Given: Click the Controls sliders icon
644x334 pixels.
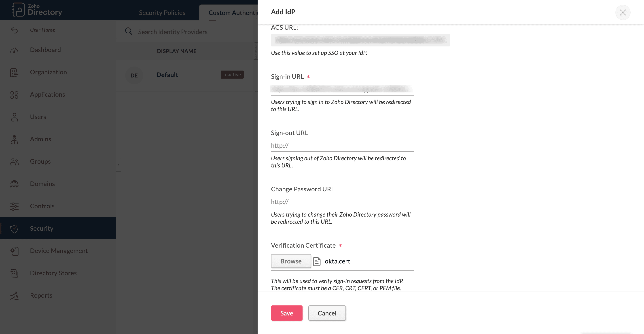Looking at the screenshot, I should point(14,207).
